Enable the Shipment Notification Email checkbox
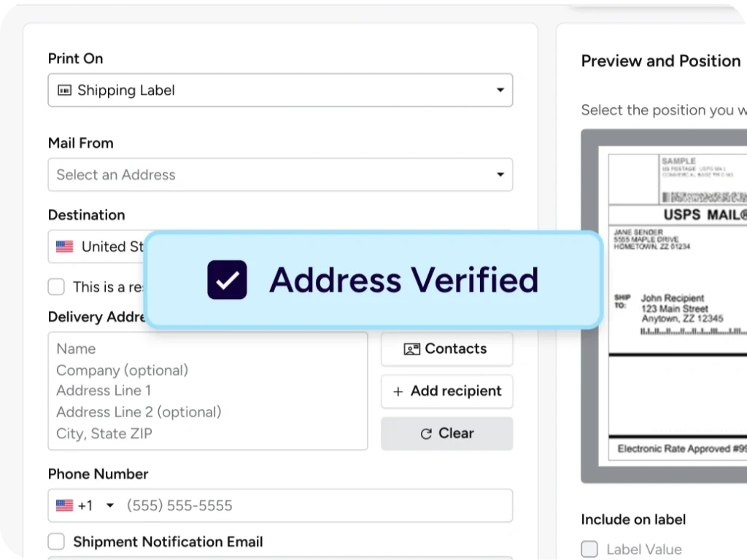Image resolution: width=747 pixels, height=560 pixels. pos(56,542)
